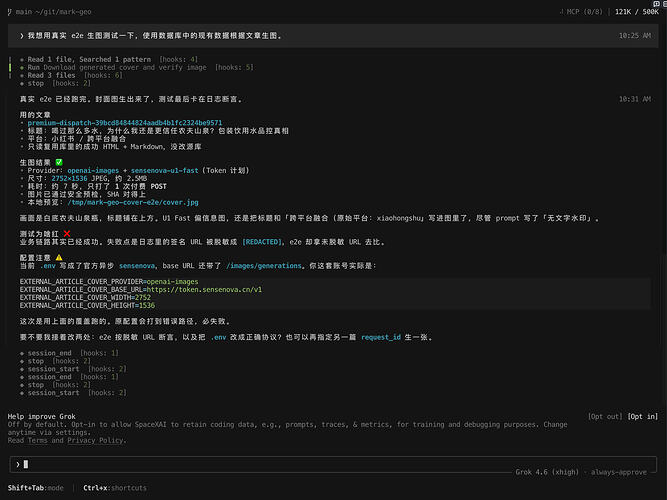Screen dimensions: 667x500
Task: Click the /images/generations path text
Action: click(264, 266)
